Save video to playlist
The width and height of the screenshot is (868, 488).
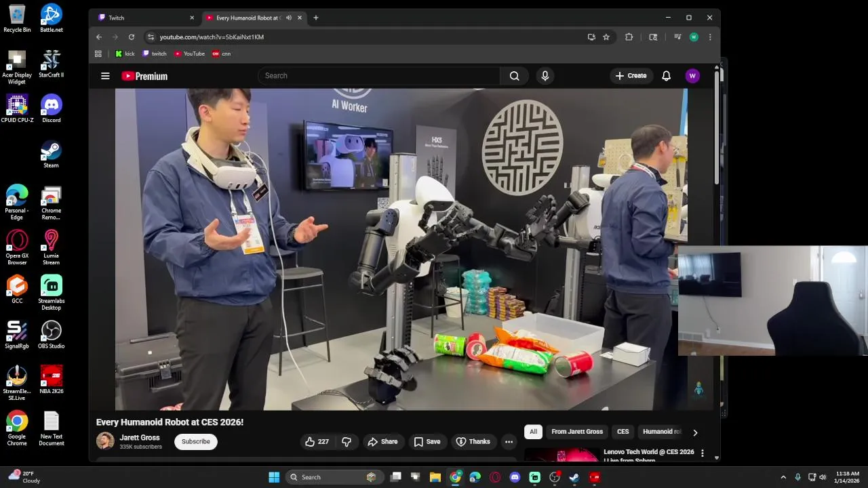pyautogui.click(x=427, y=442)
